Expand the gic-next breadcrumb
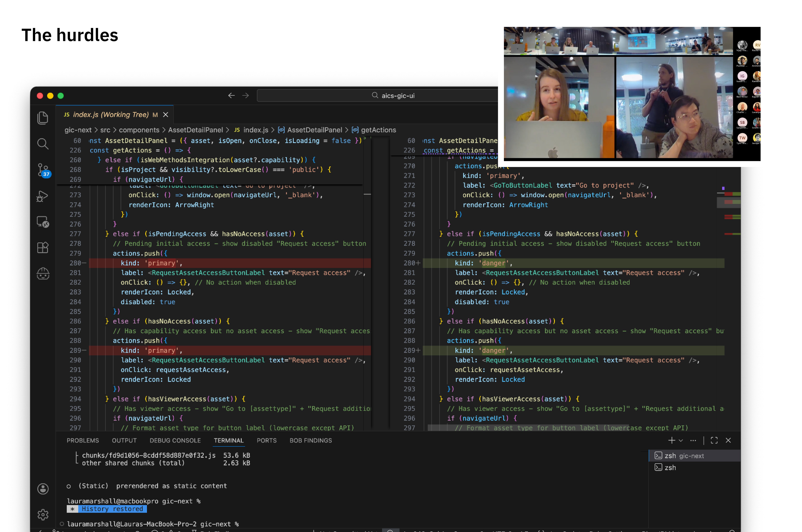The height and width of the screenshot is (532, 802). (78, 130)
